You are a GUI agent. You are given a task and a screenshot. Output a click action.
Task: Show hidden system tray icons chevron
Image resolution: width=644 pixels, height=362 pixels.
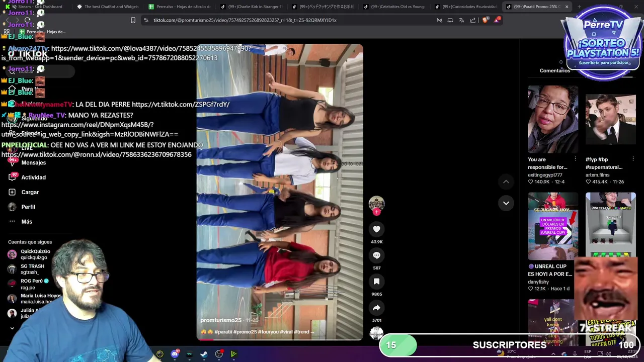pos(553,354)
